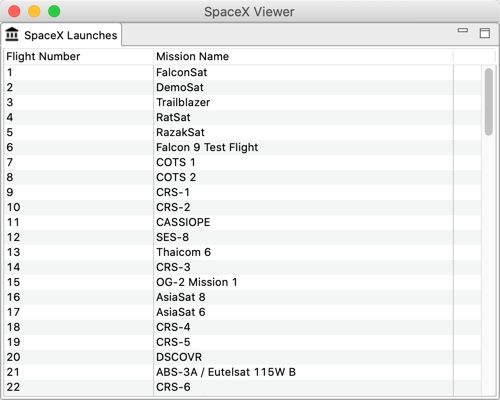Click the vertical scrollbar thumb
500x400 pixels.
489,102
